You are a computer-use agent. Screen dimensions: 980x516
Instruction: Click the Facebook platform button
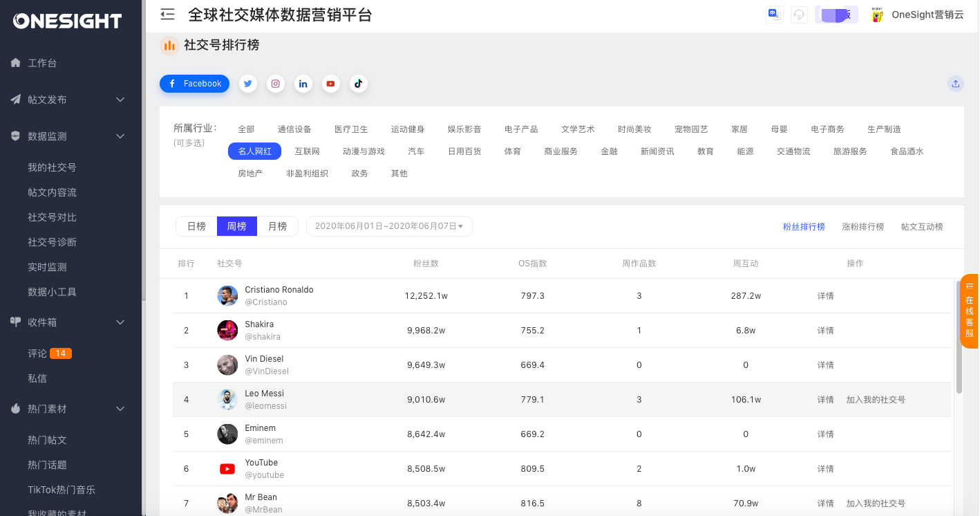point(194,84)
